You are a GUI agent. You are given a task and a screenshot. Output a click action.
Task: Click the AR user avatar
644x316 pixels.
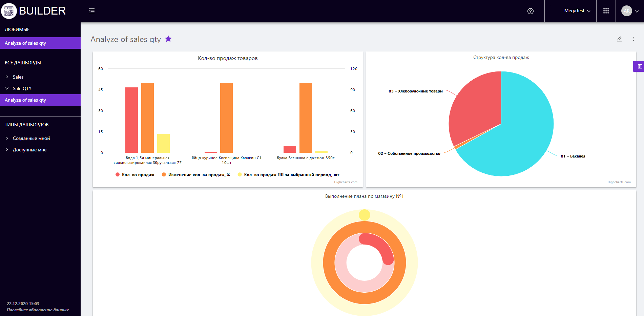(627, 11)
